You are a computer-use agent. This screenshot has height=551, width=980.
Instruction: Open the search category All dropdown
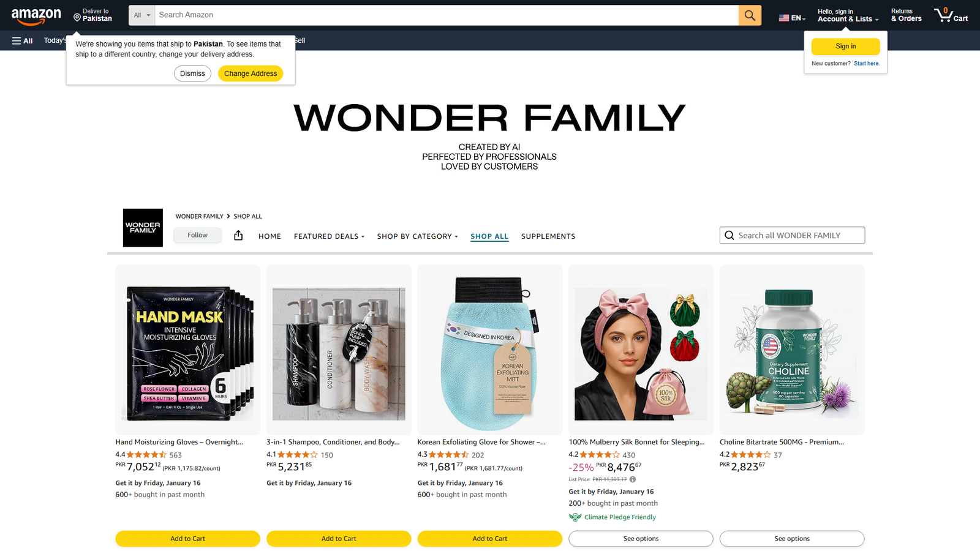[x=141, y=15]
